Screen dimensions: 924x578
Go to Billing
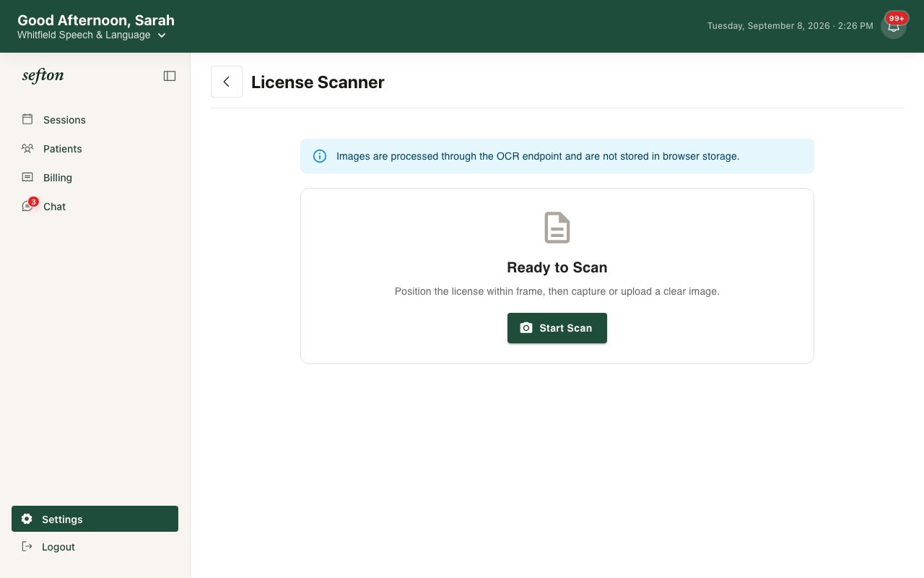[x=95, y=178]
